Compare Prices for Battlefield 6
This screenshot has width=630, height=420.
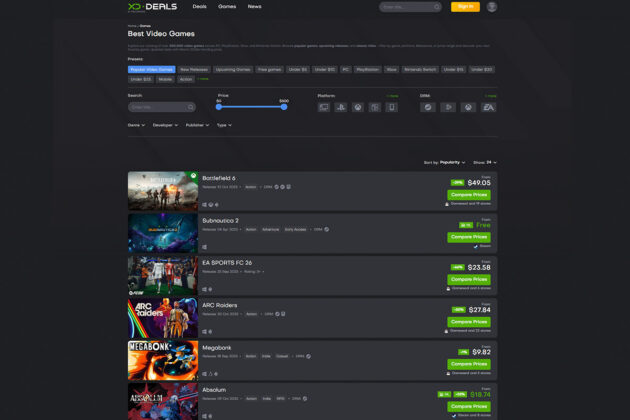[x=469, y=195]
